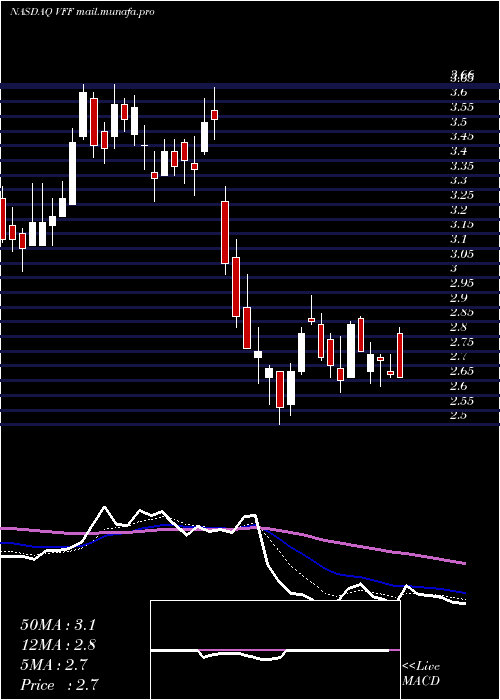The image size is (500, 700).
Task: Click the MACD inset chart box
Action: pyautogui.click(x=275, y=650)
